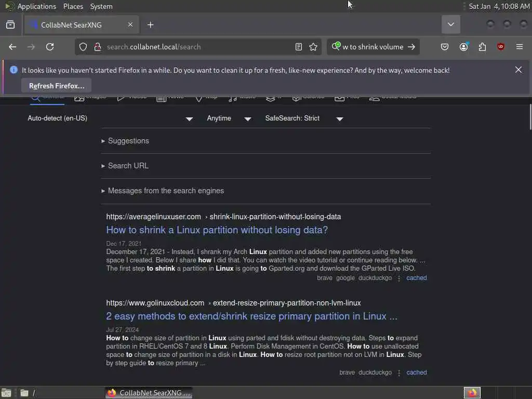The image size is (532, 399).
Task: Click the Refresh Firefox… button
Action: tap(56, 86)
